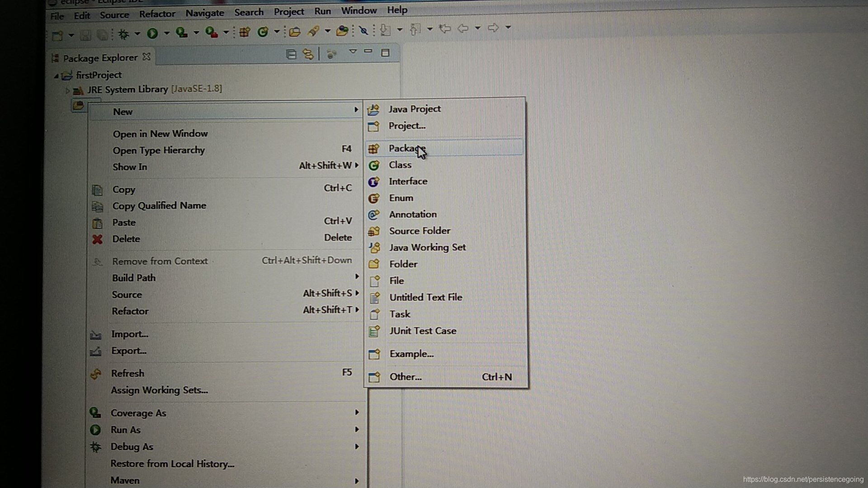This screenshot has width=868, height=488.
Task: Expand the Build Path submenu
Action: (226, 278)
